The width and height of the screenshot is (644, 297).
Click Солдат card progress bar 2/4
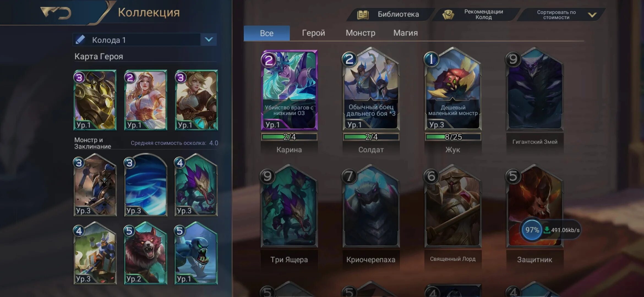coord(371,137)
